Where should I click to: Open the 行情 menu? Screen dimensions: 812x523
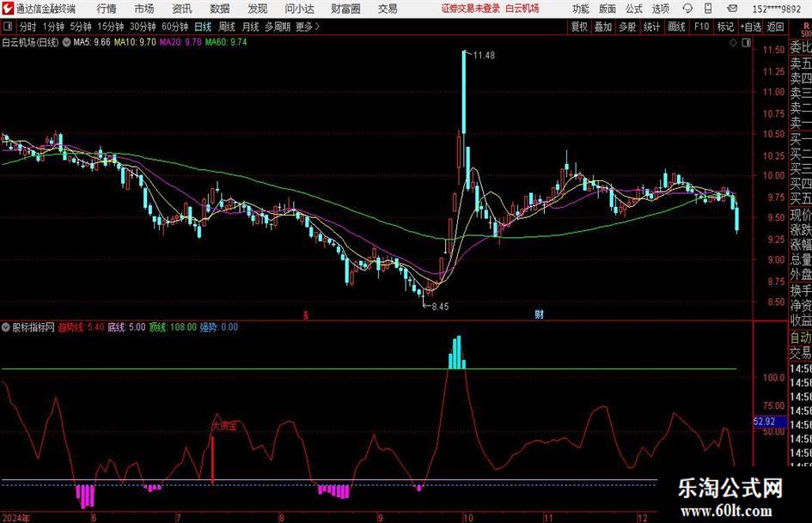(x=107, y=9)
